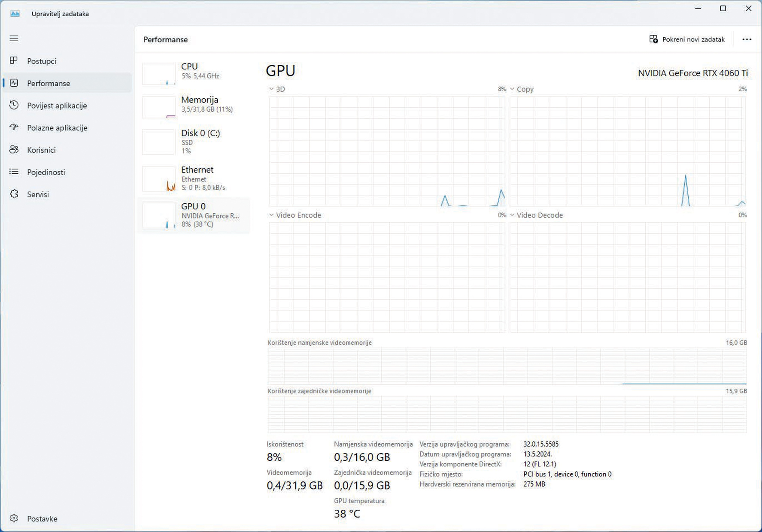Open the hamburger navigation menu

[x=14, y=39]
